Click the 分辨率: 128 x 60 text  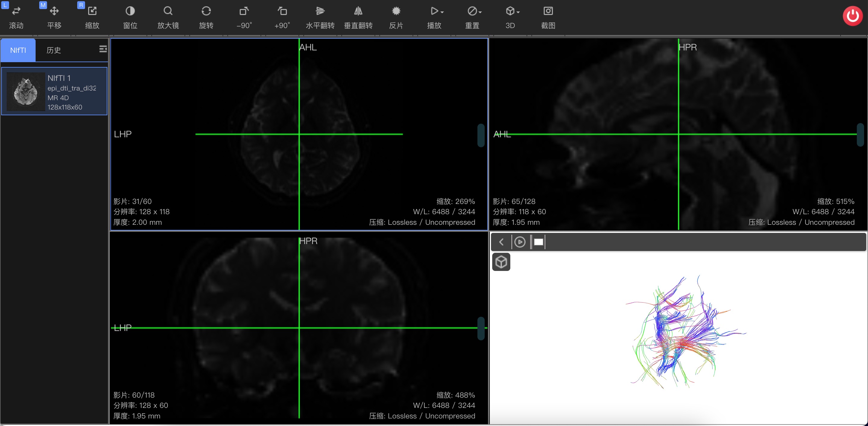click(x=141, y=405)
